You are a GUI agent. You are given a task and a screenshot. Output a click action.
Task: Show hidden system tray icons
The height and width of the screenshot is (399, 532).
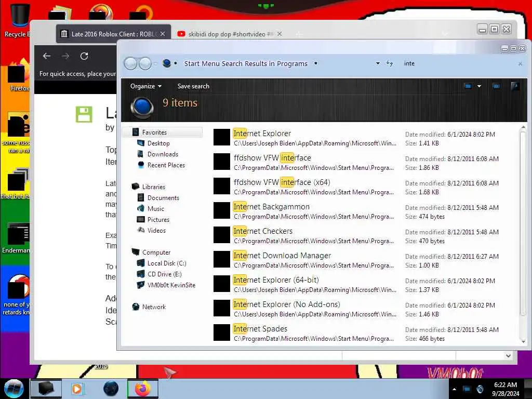point(454,389)
